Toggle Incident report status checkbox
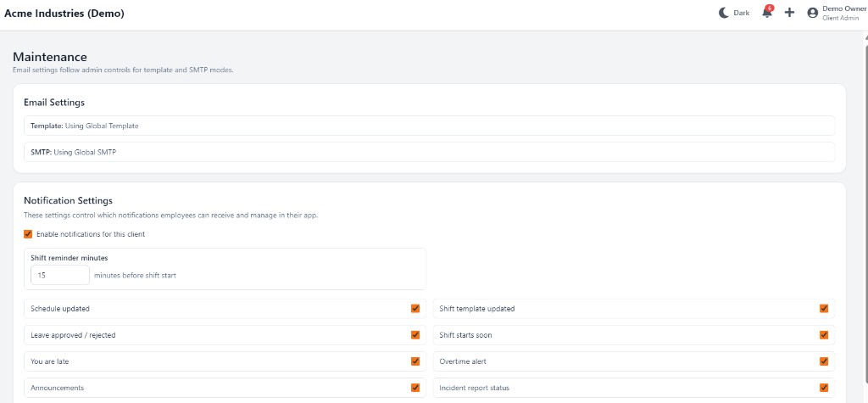 pos(824,388)
